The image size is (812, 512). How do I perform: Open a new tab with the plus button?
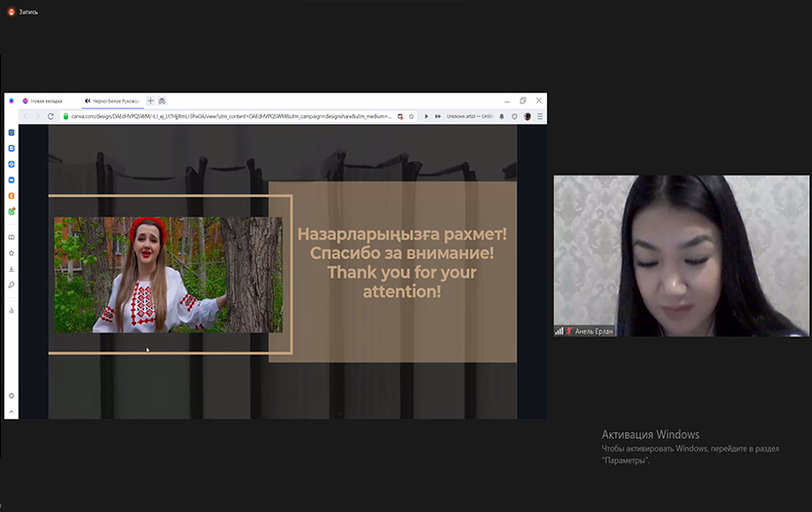click(x=151, y=101)
